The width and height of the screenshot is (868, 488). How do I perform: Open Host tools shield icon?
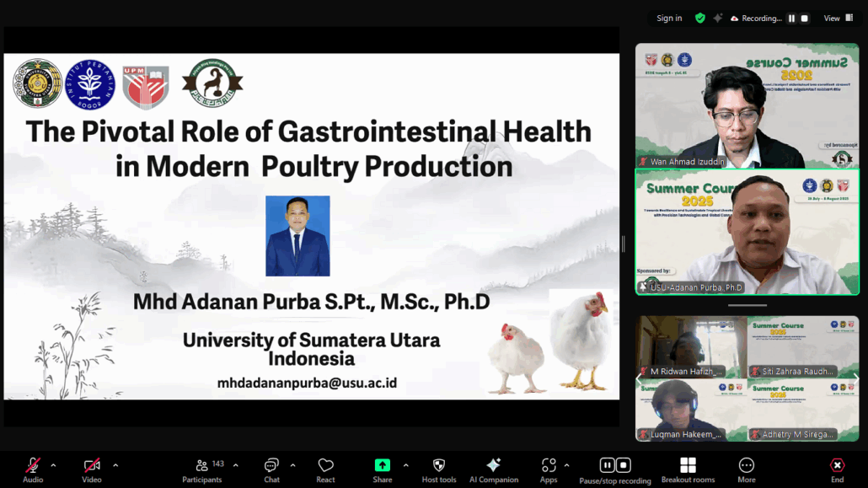pyautogui.click(x=438, y=466)
